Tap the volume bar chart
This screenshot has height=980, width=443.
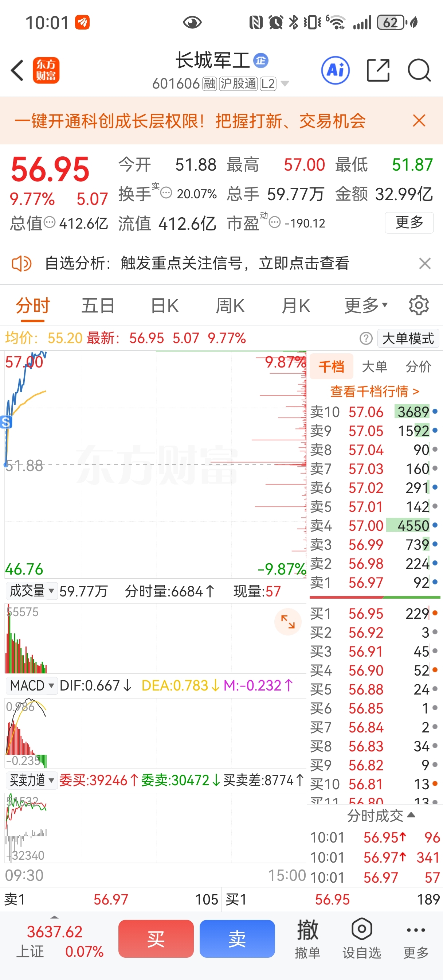[155, 638]
